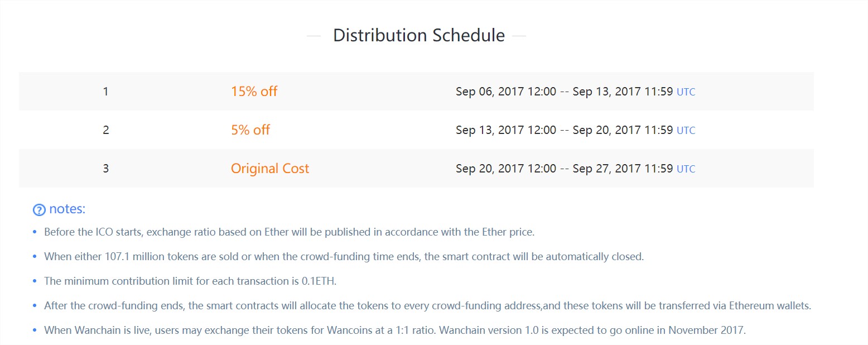Screen dimensions: 868x345
Task: Click the note about Ether exchange ratio
Action: click(x=290, y=232)
